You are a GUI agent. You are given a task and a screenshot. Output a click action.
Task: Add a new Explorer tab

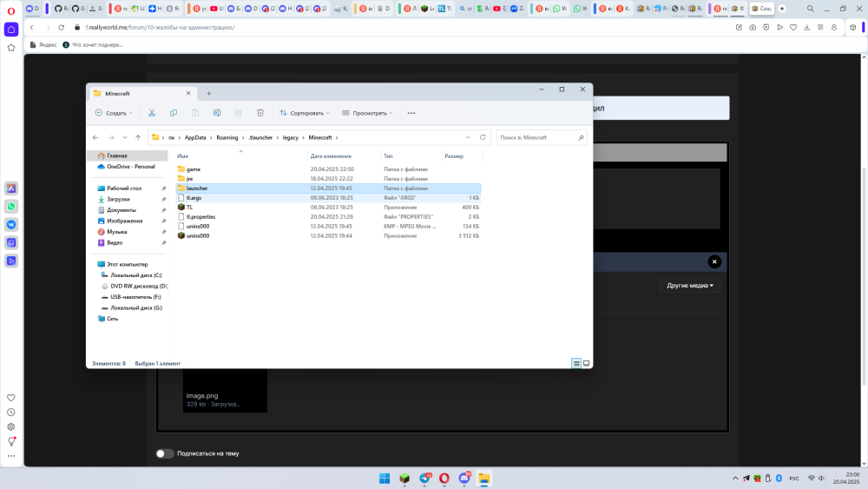pyautogui.click(x=208, y=94)
